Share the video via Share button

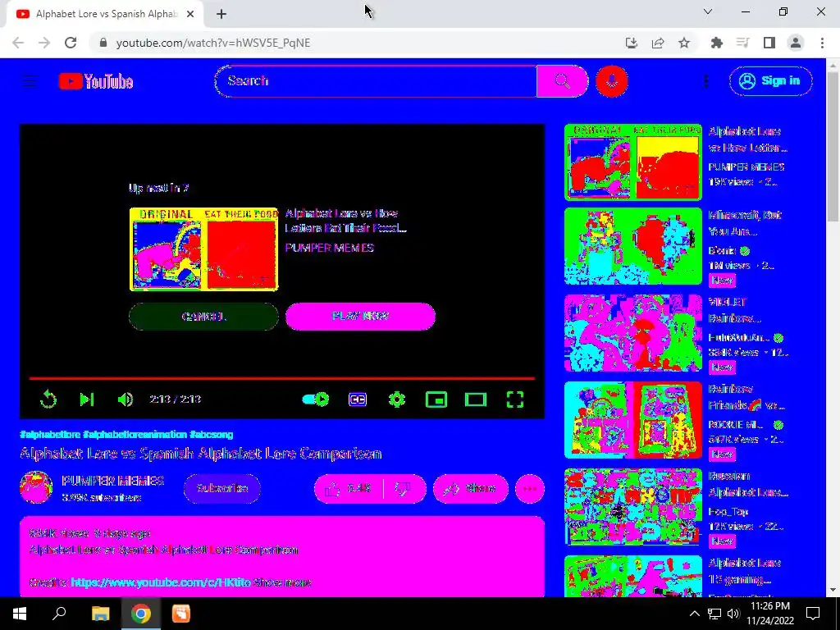[470, 489]
